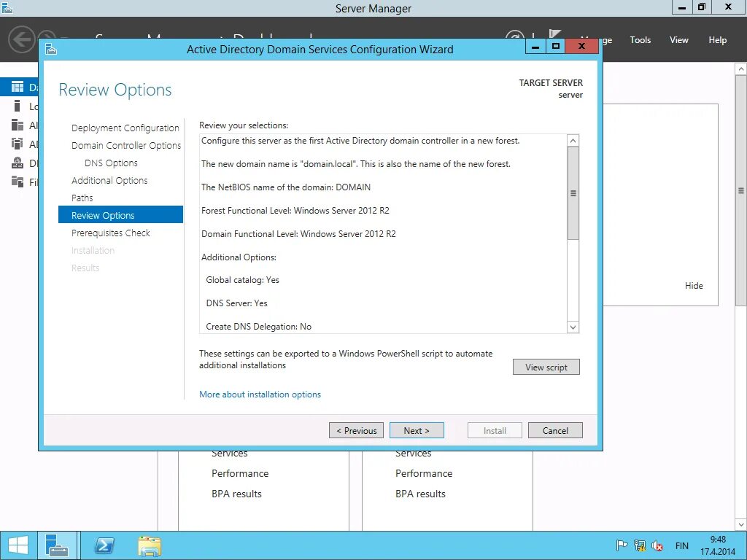This screenshot has height=560, width=747.
Task: Click the Next button in the wizard
Action: [417, 430]
